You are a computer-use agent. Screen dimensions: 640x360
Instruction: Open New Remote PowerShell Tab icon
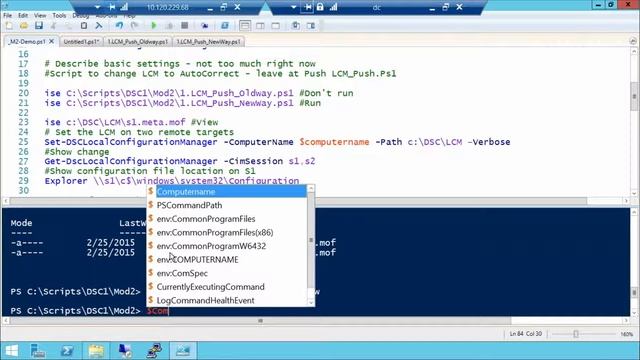tap(204, 26)
